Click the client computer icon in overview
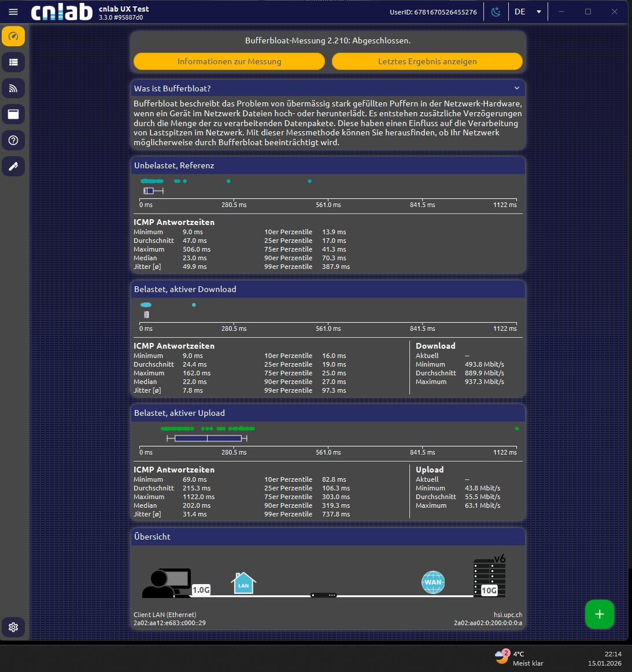Screen dimensions: 632x672 (x=167, y=583)
